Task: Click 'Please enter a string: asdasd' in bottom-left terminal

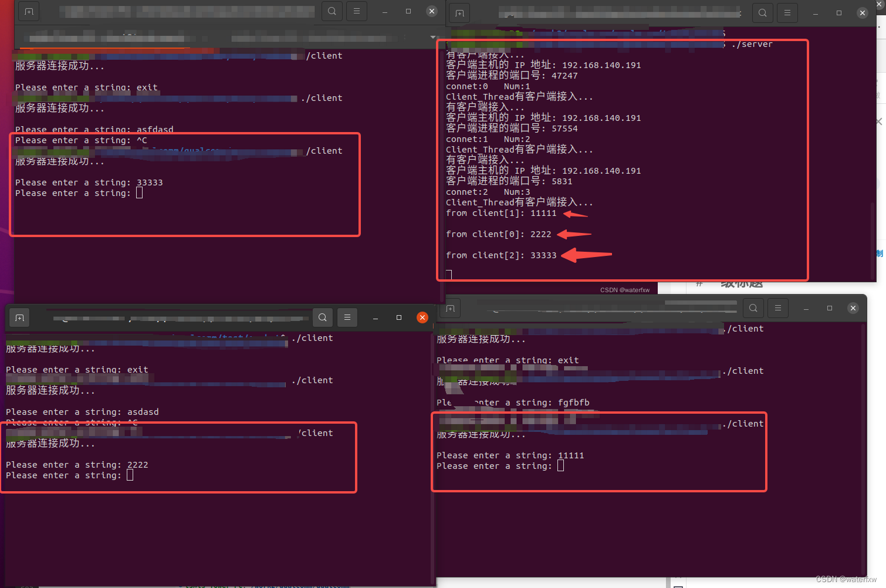Action: tap(82, 412)
